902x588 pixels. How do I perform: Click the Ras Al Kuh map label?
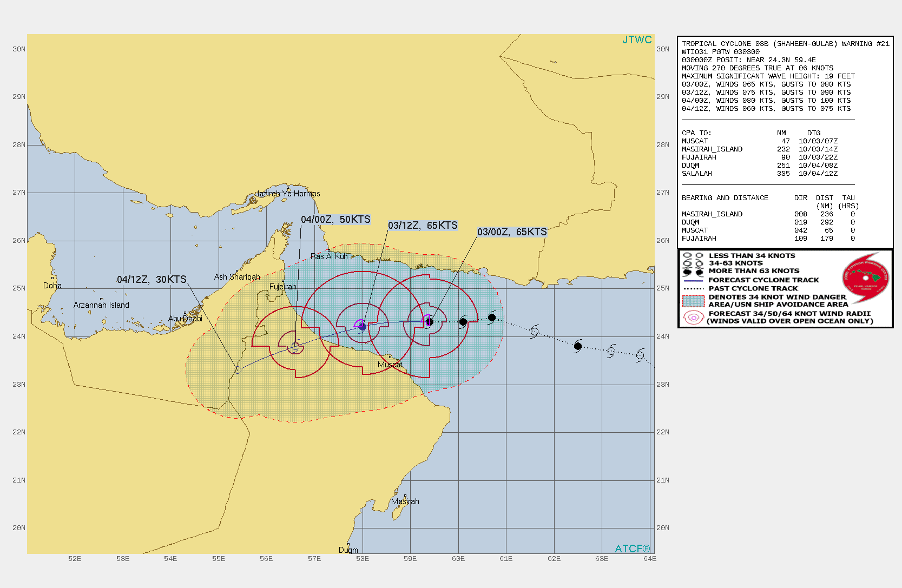click(329, 256)
